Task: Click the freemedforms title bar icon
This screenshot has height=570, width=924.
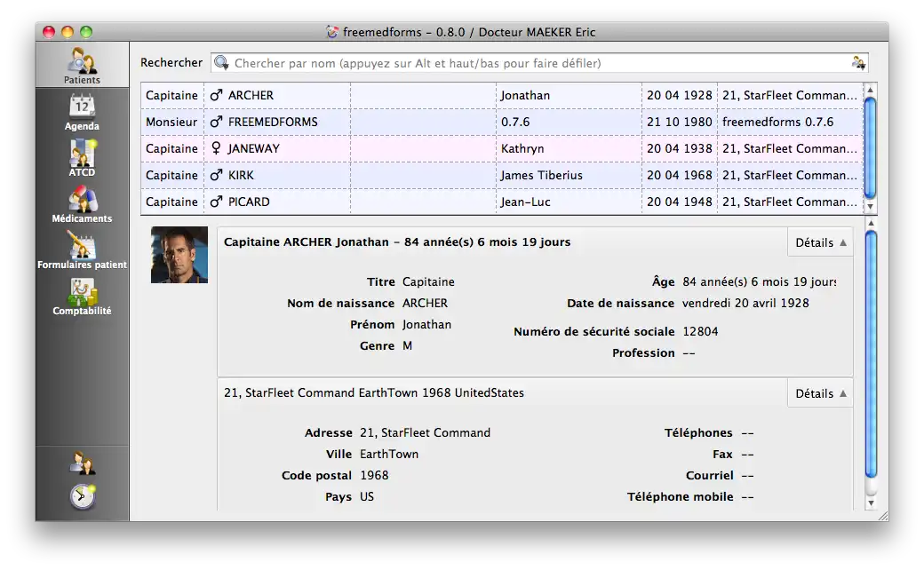Action: click(332, 32)
